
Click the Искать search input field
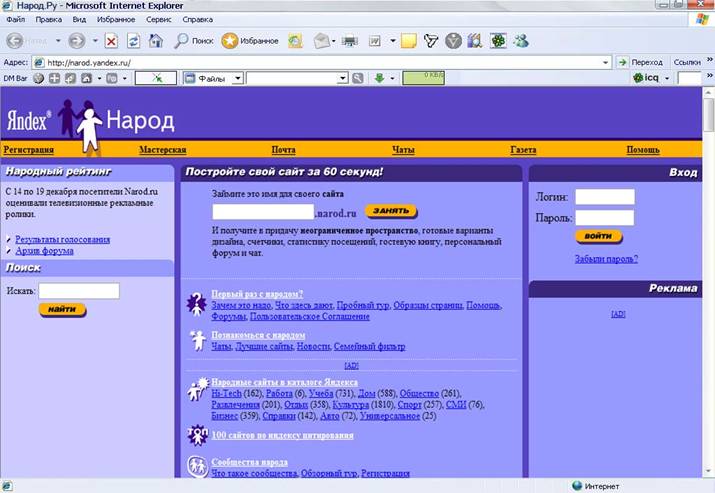79,291
